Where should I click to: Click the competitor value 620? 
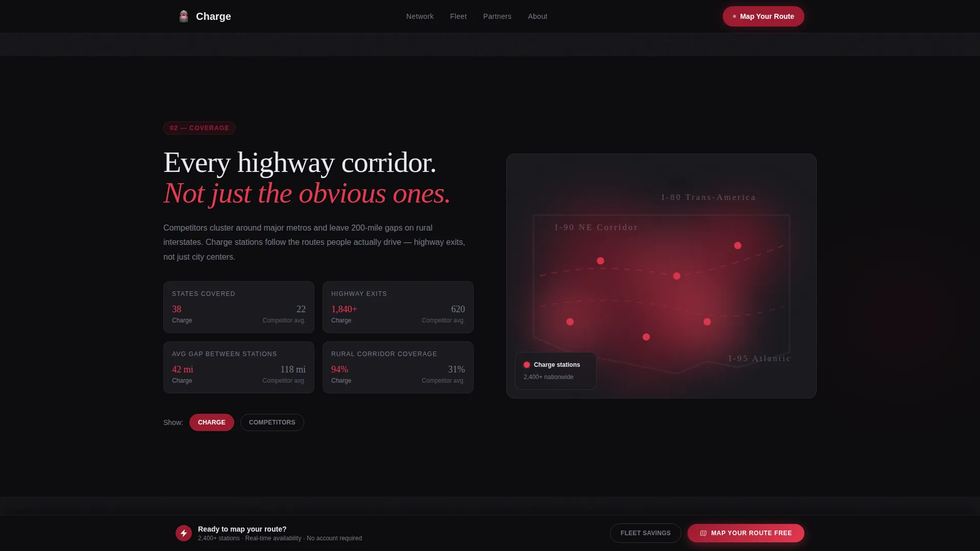pyautogui.click(x=458, y=309)
